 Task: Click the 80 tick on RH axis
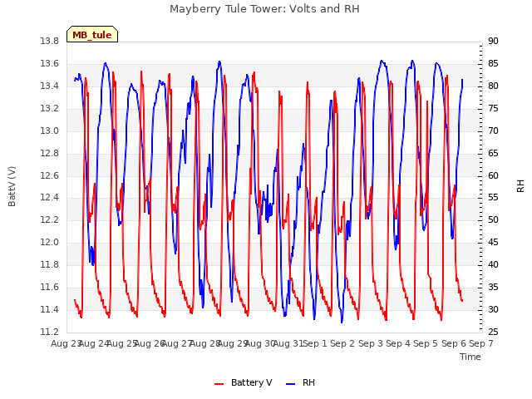(x=493, y=86)
